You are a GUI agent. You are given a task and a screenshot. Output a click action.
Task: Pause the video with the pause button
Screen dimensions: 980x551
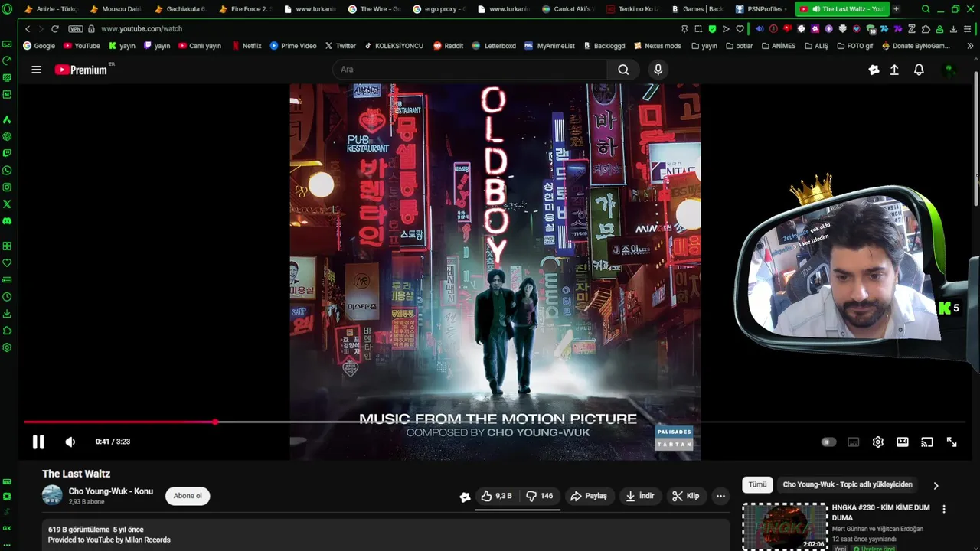[x=38, y=442]
